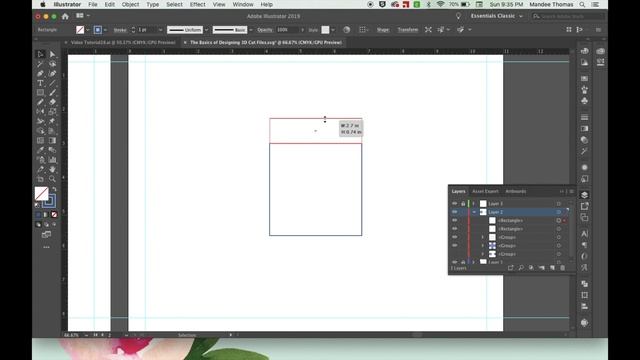Click Change Screen Mode icon in toolbar
Screen dimensions: 640x360
coord(46,235)
